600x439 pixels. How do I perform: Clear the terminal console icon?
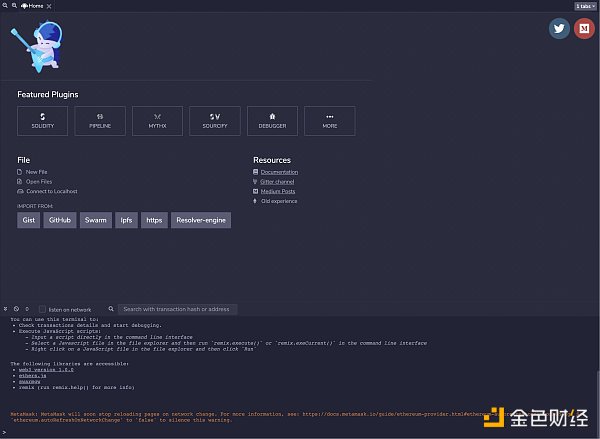tap(16, 309)
